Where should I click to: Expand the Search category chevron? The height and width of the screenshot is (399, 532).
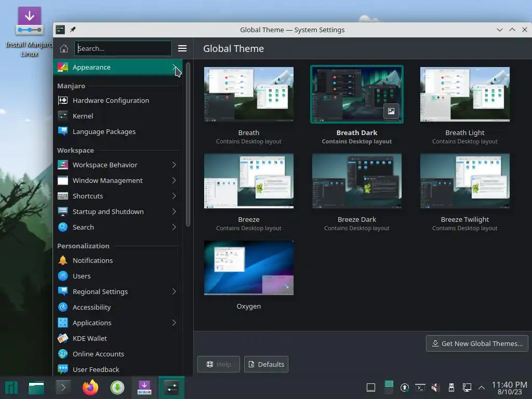174,228
